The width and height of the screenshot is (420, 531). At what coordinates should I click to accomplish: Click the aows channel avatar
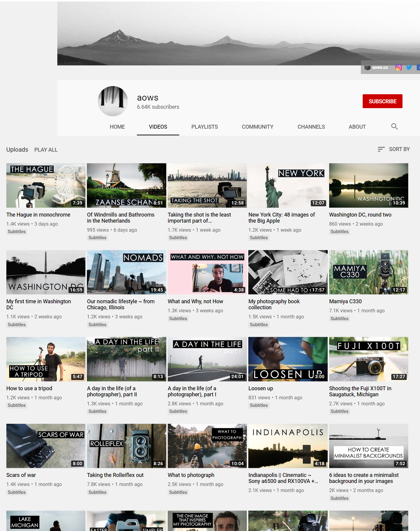[113, 101]
